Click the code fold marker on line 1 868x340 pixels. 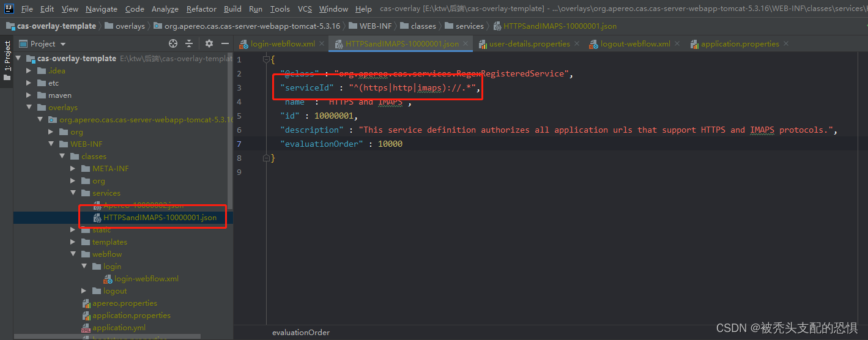[x=266, y=59]
